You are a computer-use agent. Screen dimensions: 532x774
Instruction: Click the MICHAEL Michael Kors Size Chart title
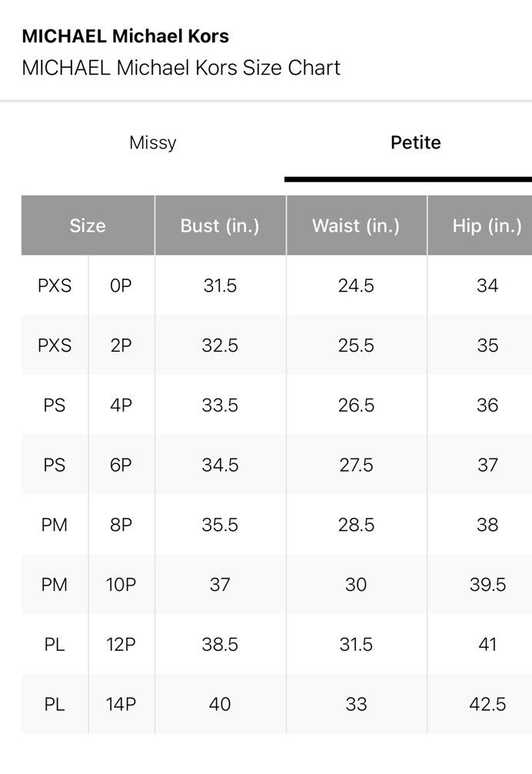[181, 68]
